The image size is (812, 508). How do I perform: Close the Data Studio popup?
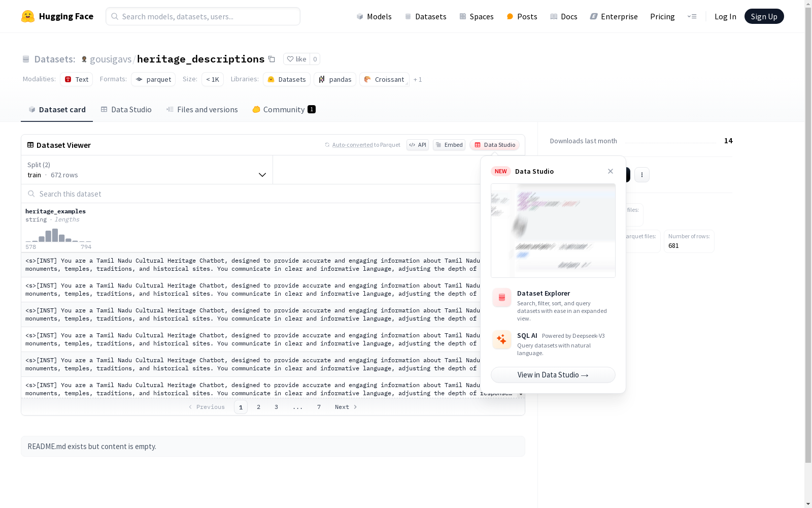point(611,171)
